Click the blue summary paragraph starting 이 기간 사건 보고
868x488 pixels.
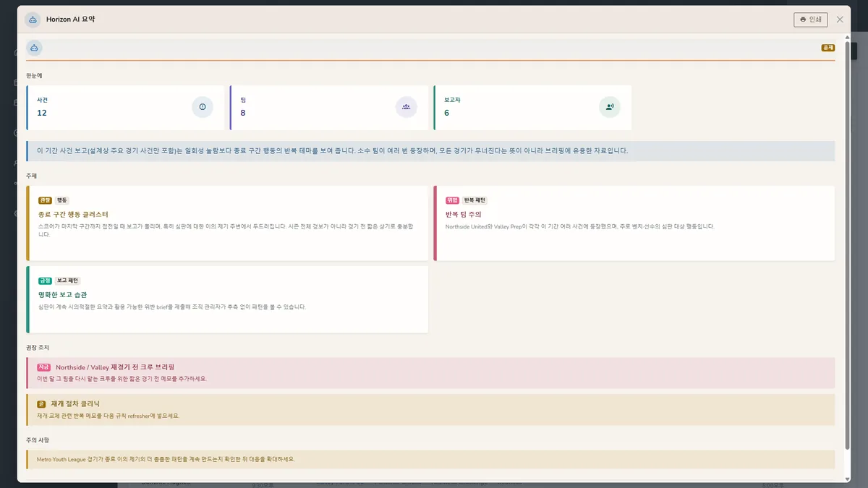(x=430, y=151)
